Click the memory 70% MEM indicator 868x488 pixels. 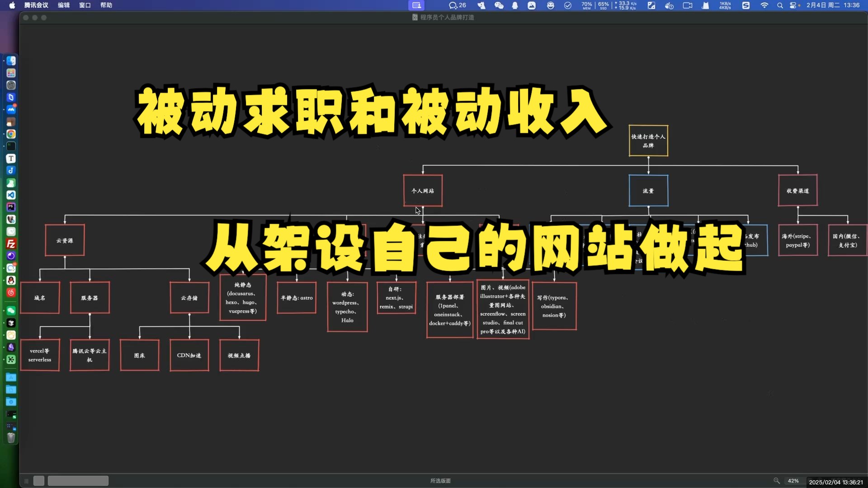click(x=586, y=5)
